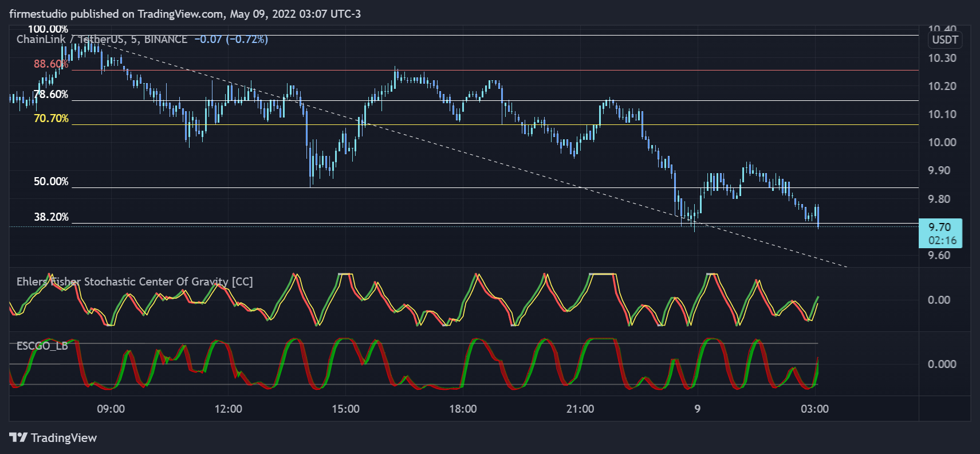Click the 88.60% Fibonacci level label
Image resolution: width=980 pixels, height=454 pixels.
[x=51, y=64]
